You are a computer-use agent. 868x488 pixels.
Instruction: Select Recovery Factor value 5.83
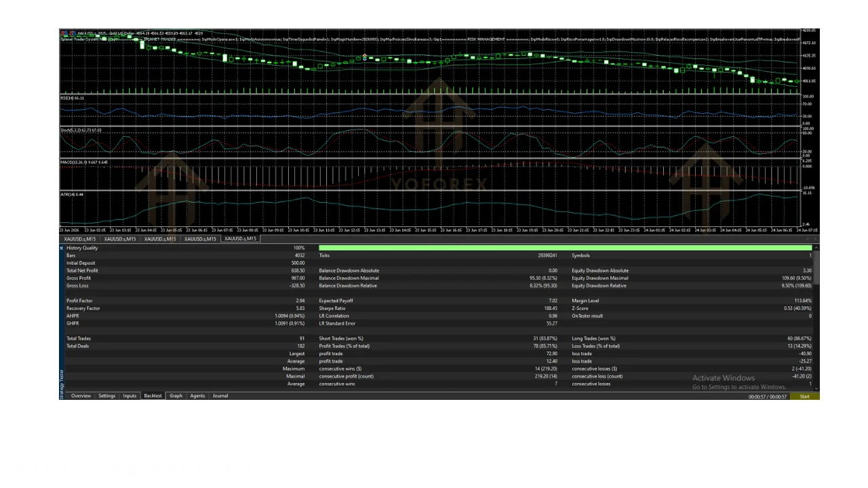pos(300,308)
